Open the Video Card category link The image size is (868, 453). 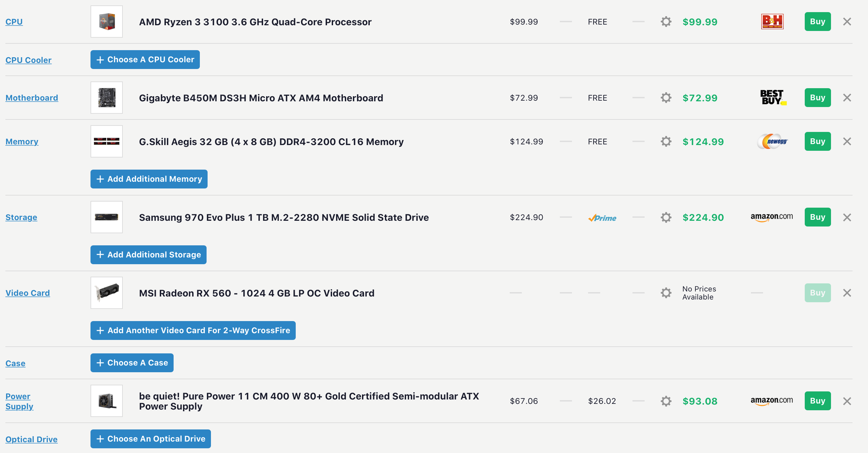[x=28, y=293]
